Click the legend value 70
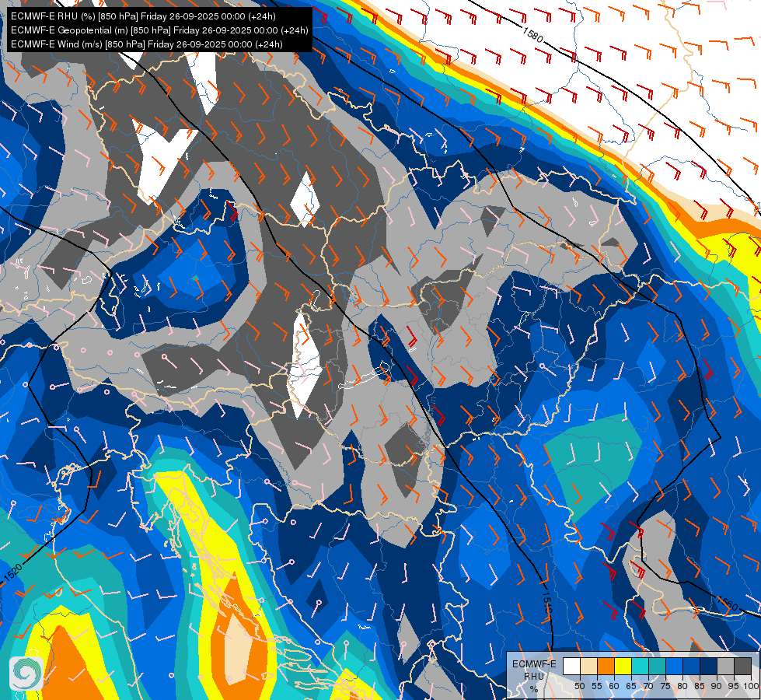The height and width of the screenshot is (700, 761). click(x=648, y=686)
